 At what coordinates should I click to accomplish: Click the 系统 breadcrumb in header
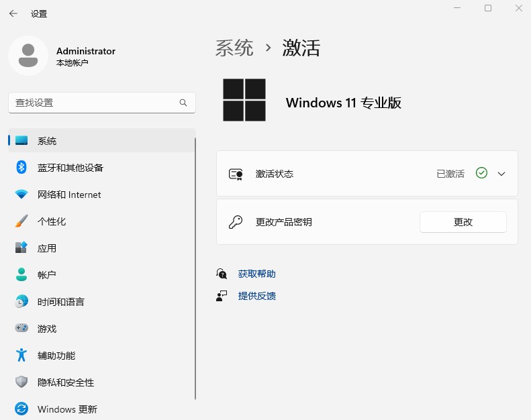[x=234, y=48]
